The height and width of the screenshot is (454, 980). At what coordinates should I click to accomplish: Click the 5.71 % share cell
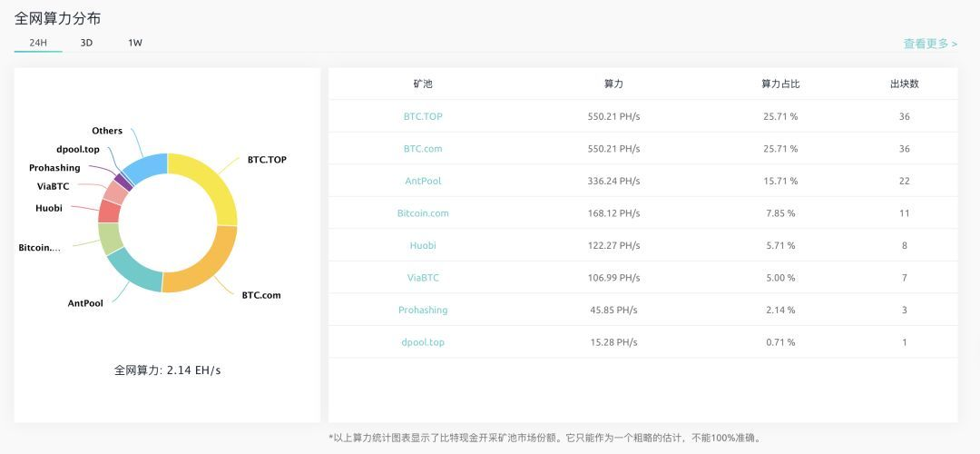[780, 245]
